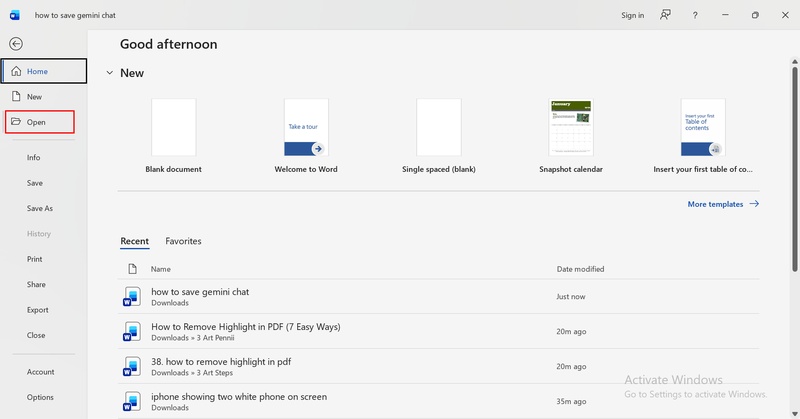800x419 pixels.
Task: Click the question mark help icon
Action: [x=695, y=15]
